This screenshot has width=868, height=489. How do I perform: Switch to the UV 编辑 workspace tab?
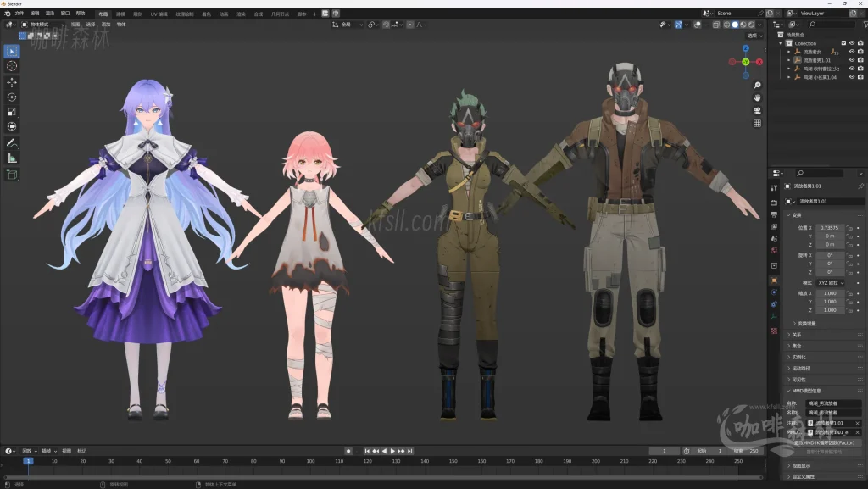coord(159,14)
